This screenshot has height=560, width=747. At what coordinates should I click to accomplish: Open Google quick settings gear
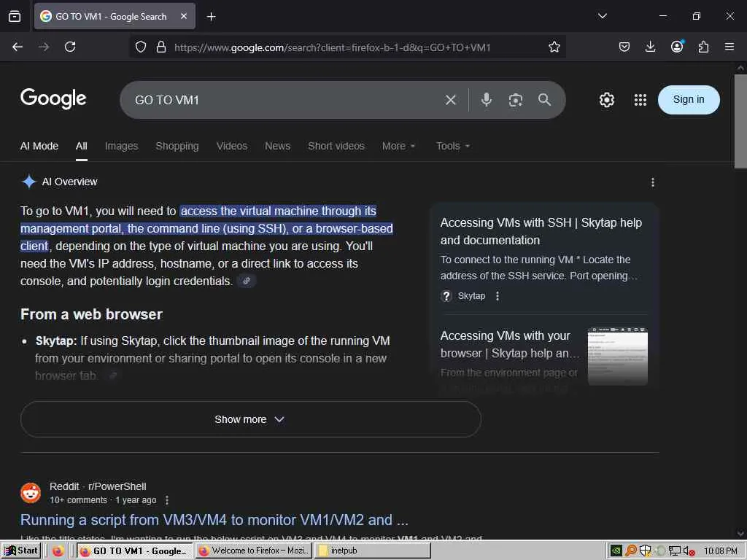(606, 100)
